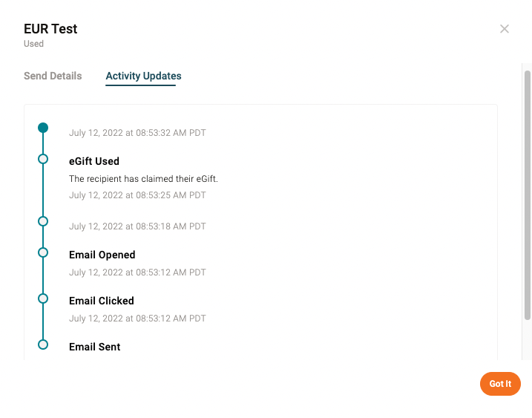532x418 pixels.
Task: Click the 08:53:32 AM PDT timestamp
Action: (137, 133)
